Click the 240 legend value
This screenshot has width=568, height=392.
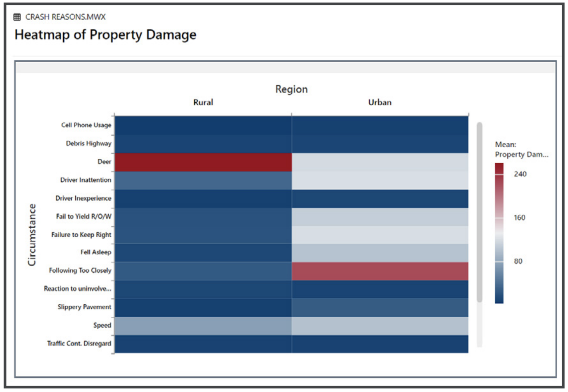pos(520,174)
